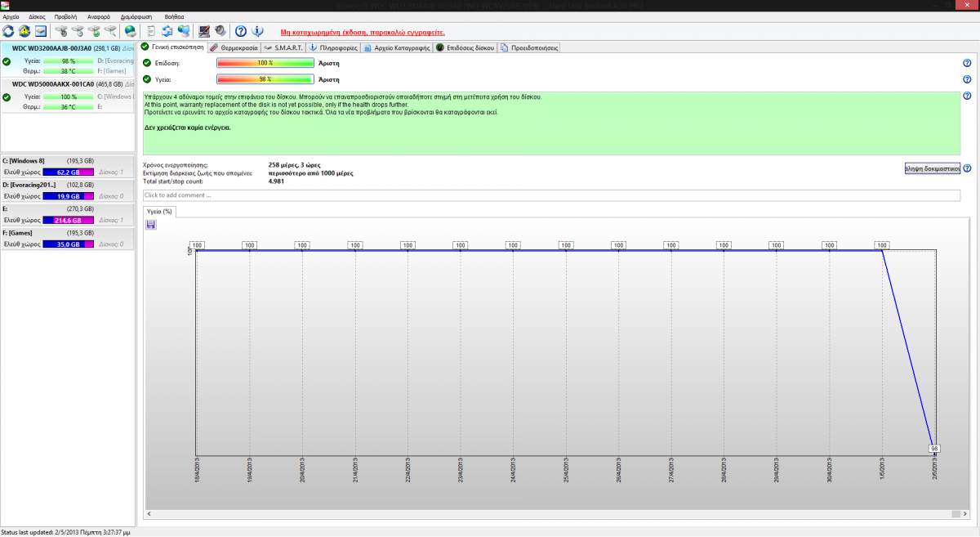Image resolution: width=980 pixels, height=537 pixels.
Task: Click the λήψη δοκιμαστικού button
Action: (932, 168)
